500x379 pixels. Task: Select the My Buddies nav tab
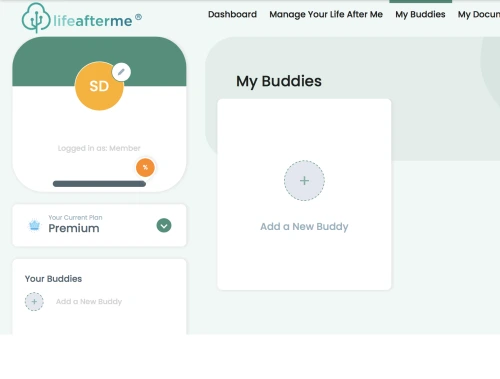point(420,14)
